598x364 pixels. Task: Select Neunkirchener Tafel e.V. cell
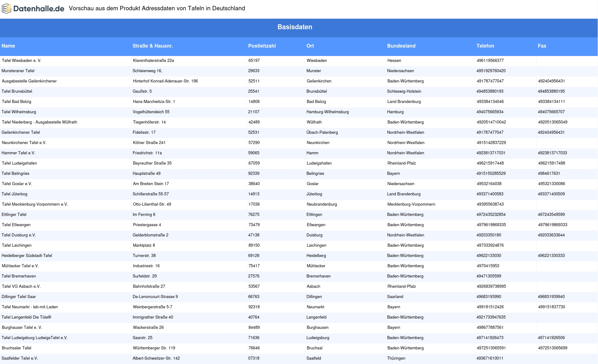[x=24, y=143]
